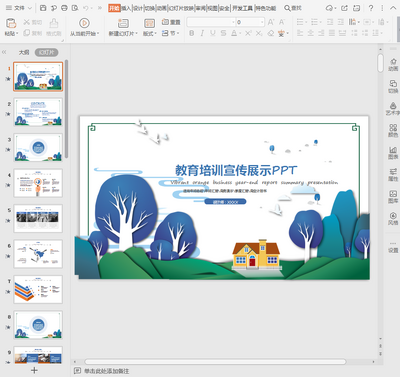Switch to the Developer Tools (开发工具) tab
Image resolution: width=400 pixels, height=377 pixels.
click(x=242, y=8)
